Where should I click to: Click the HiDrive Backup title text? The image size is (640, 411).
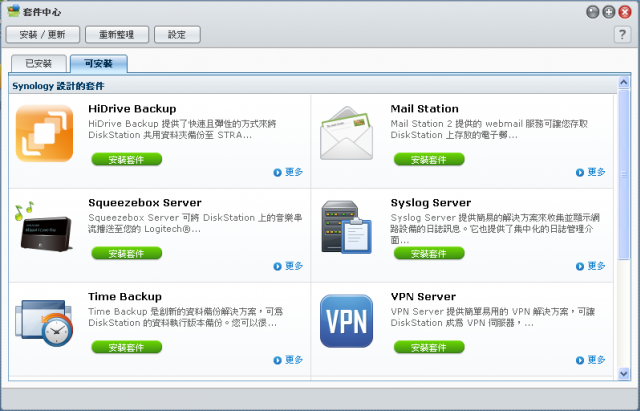(132, 109)
